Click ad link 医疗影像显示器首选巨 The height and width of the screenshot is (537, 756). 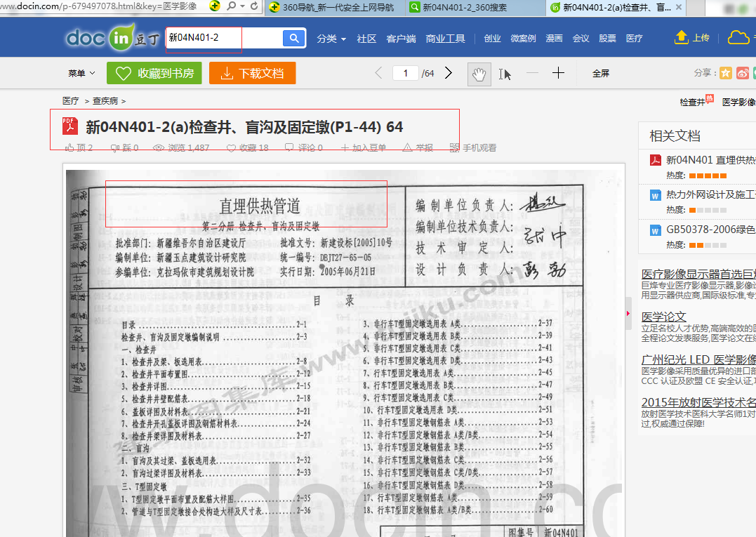tap(698, 274)
